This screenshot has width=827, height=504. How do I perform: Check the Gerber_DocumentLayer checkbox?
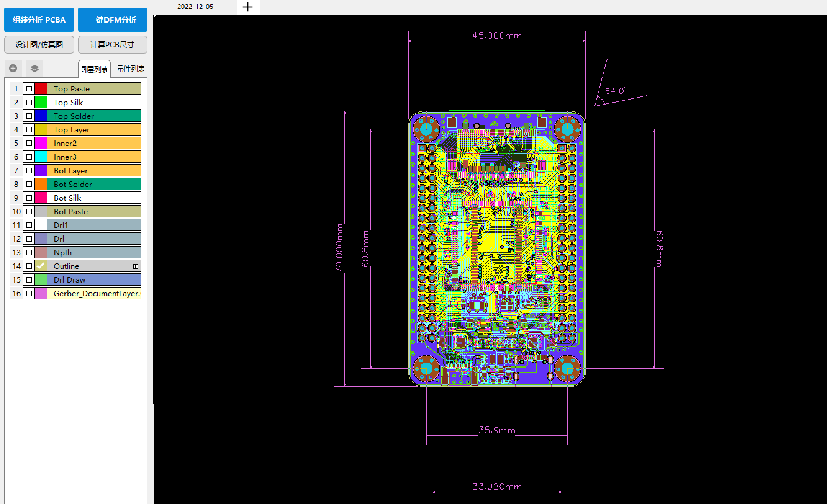(29, 293)
